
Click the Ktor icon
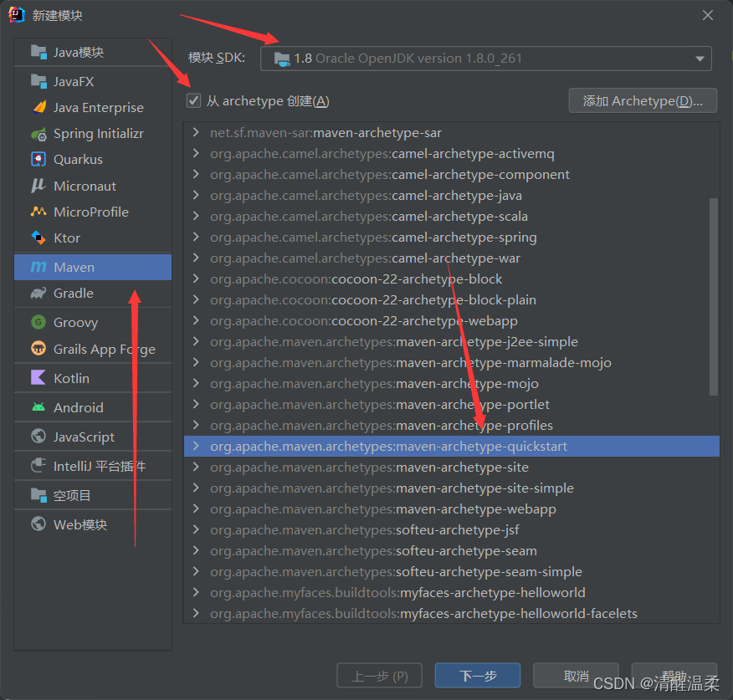pos(38,238)
